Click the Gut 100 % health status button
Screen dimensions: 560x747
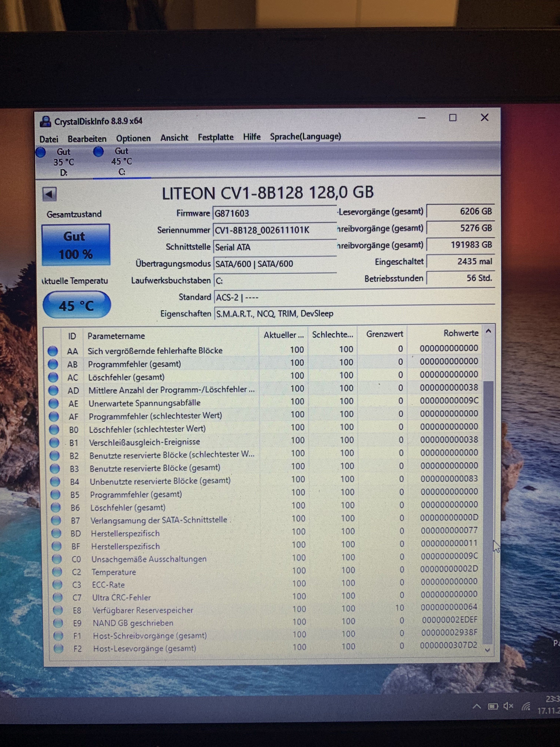pos(76,245)
